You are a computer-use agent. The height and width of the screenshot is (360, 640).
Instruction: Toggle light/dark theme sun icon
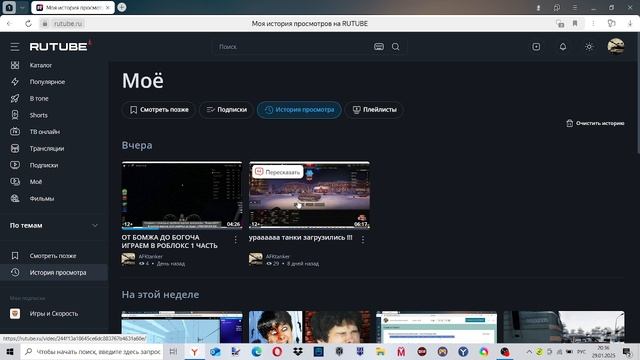coord(589,47)
